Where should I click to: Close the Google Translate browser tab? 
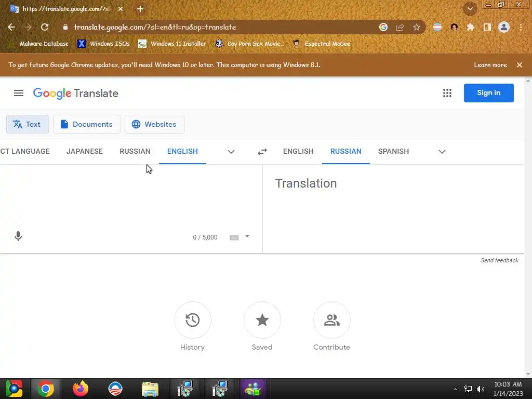121,9
